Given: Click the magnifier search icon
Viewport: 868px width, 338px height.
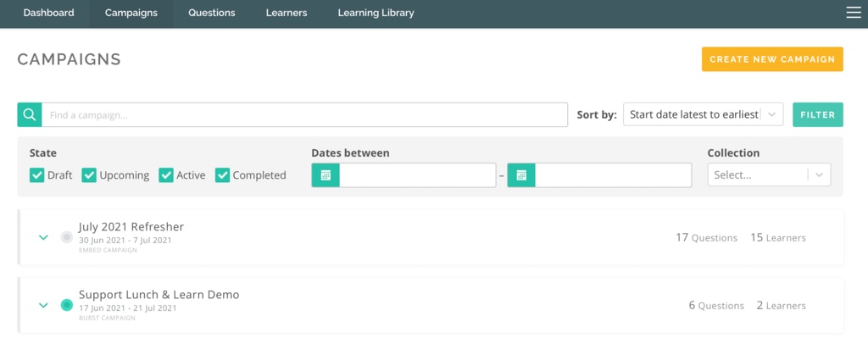Looking at the screenshot, I should pos(30,114).
